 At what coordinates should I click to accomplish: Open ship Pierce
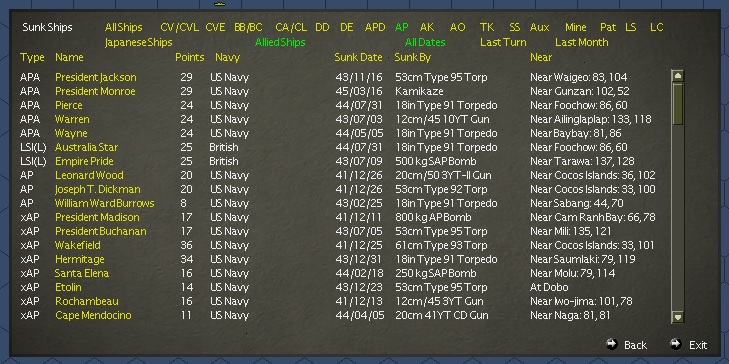tap(69, 105)
